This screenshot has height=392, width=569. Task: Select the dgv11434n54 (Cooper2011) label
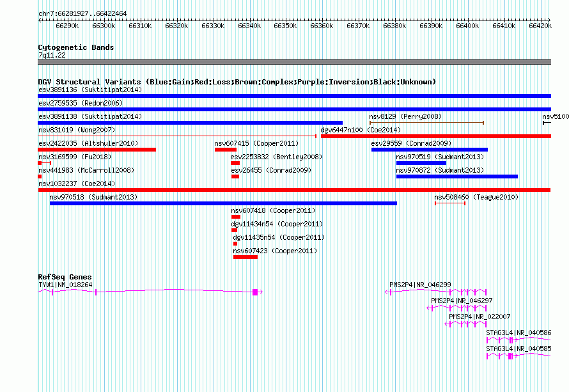click(277, 224)
